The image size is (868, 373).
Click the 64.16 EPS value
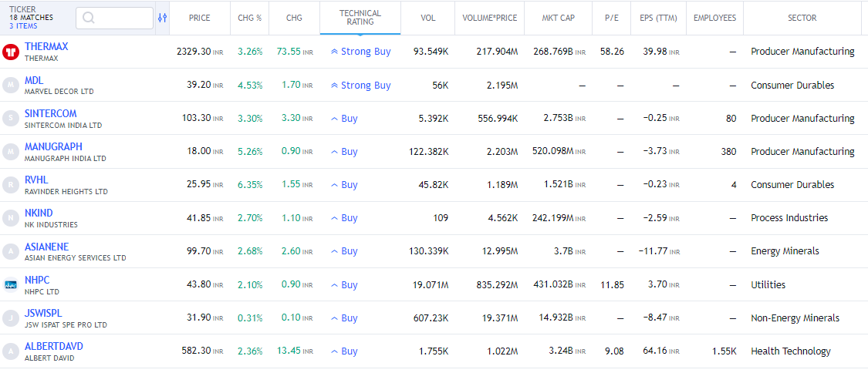click(661, 351)
